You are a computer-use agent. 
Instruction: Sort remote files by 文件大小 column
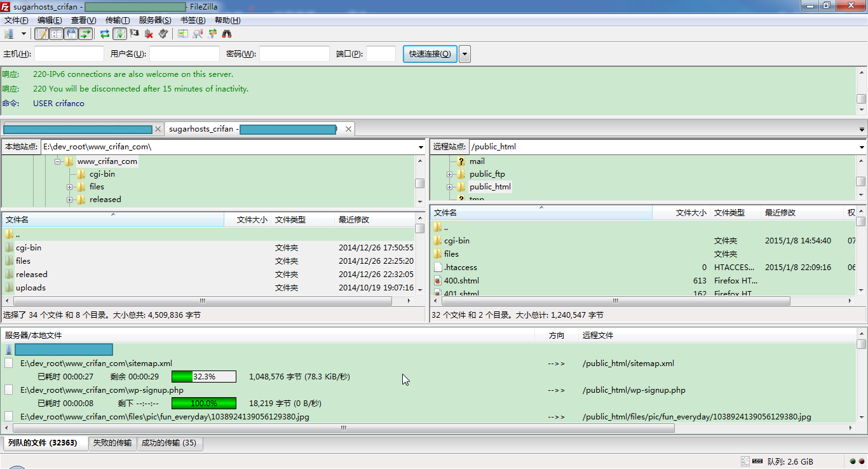(681, 213)
